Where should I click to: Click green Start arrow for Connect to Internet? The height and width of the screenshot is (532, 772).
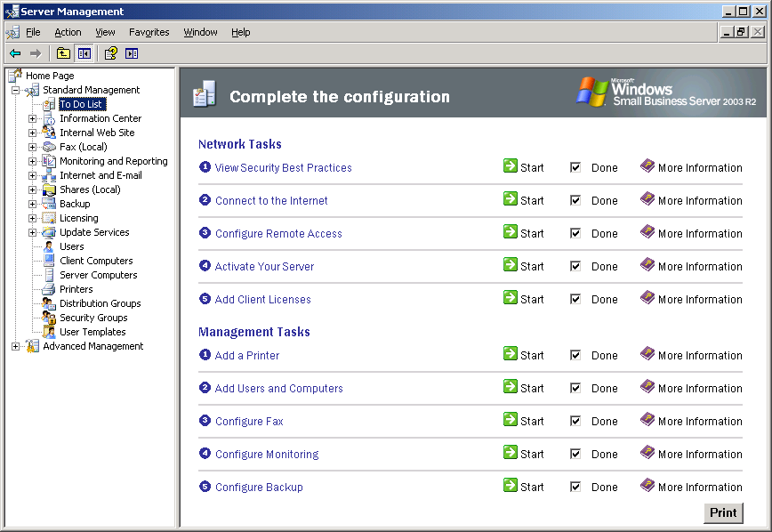click(x=511, y=199)
